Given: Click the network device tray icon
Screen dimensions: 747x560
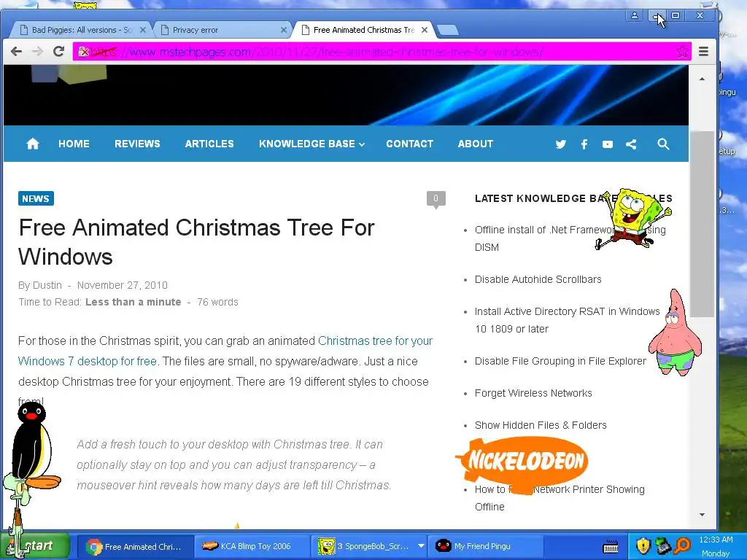Looking at the screenshot, I should 663,545.
